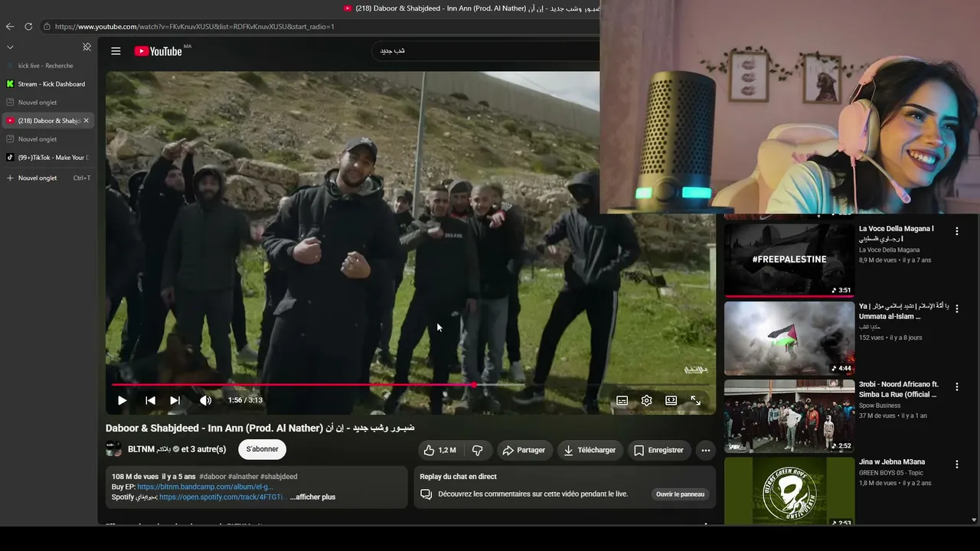Reload the YouTube page
Viewport: 980px width, 551px height.
point(28,26)
